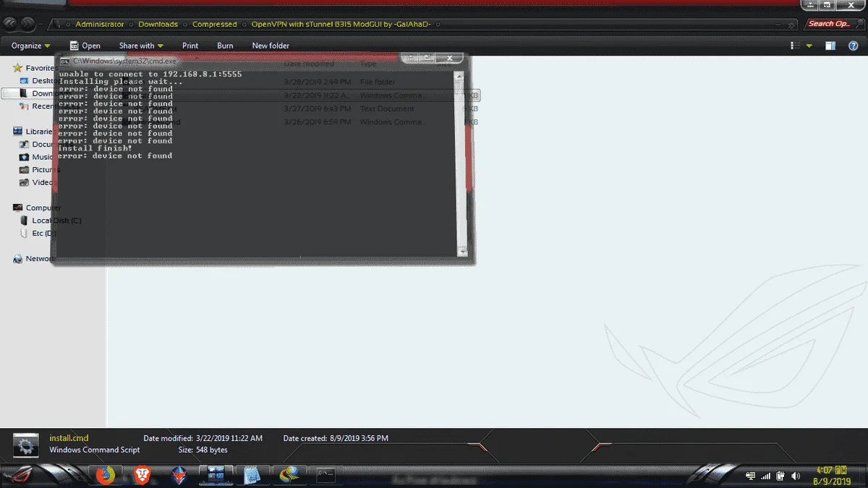This screenshot has height=488, width=868.
Task: Open the Notepad icon in the taskbar
Action: (x=252, y=475)
